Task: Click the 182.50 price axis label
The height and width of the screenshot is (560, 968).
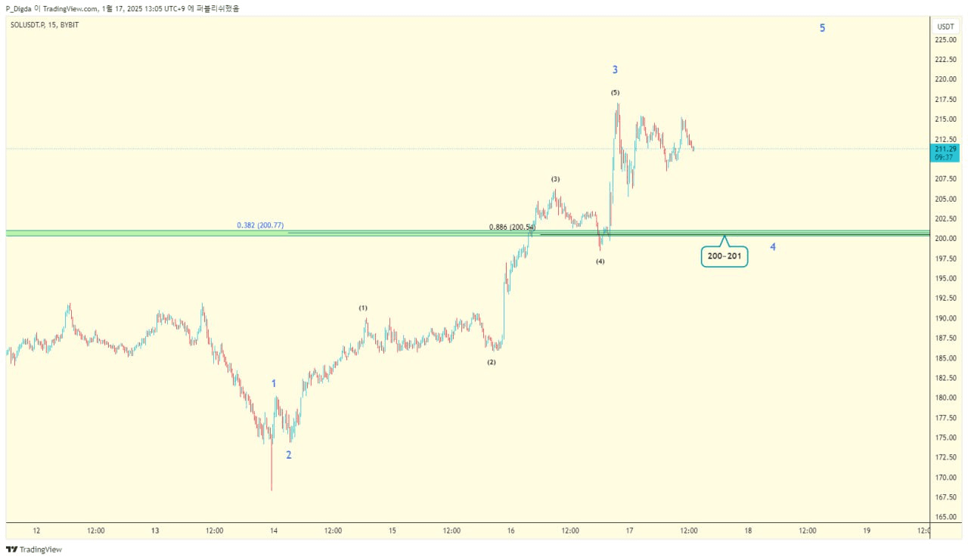Action: (945, 378)
